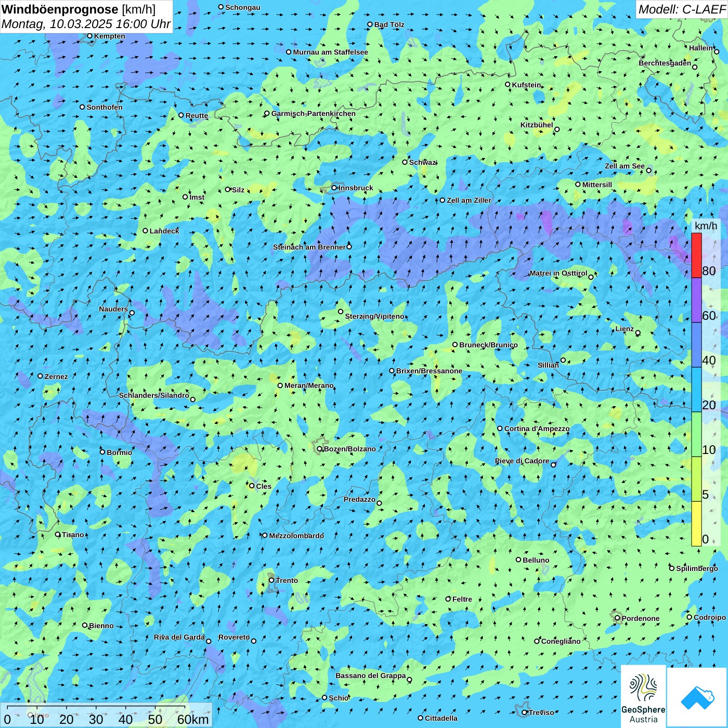The height and width of the screenshot is (728, 728).
Task: Click the yellow 0-5 km/h legend color
Action: (696, 524)
